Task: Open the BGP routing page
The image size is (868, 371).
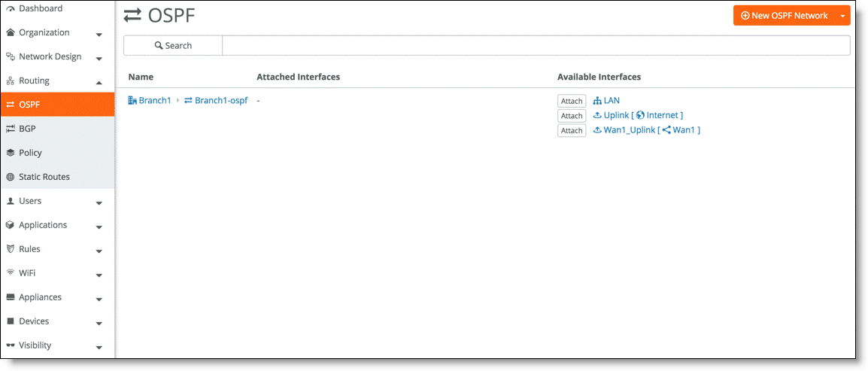Action: click(27, 129)
